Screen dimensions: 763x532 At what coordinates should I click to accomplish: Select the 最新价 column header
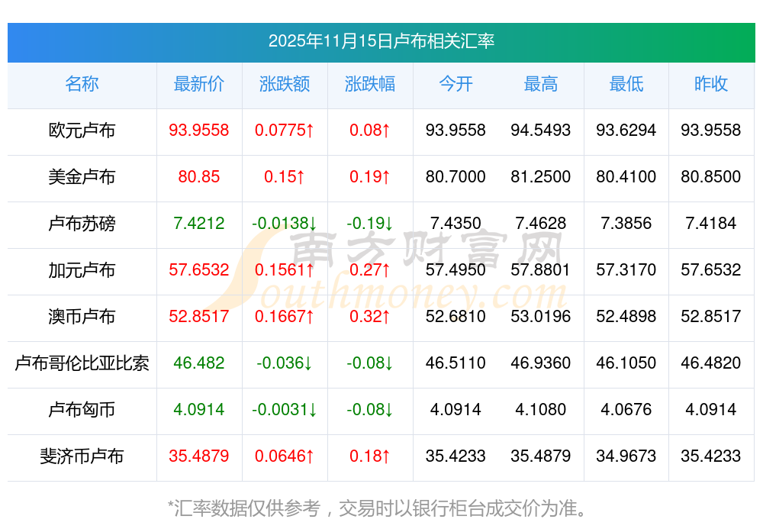198,84
